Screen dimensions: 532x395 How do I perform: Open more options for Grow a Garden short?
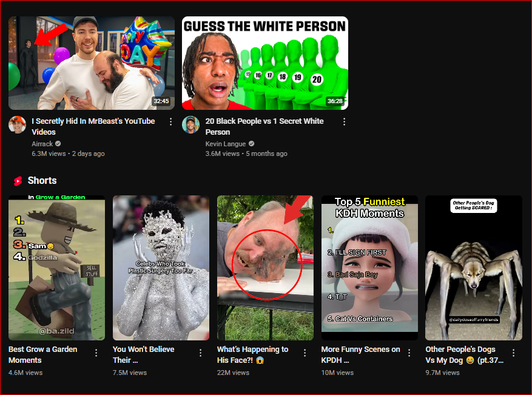click(96, 353)
